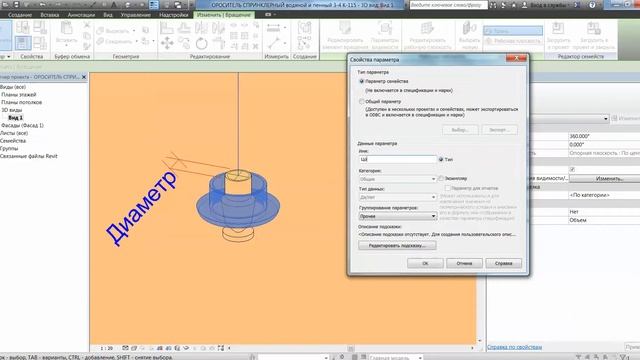Viewport: 640px width, 360px height.
Task: Open the help question-mark icon
Action: pos(592,5)
